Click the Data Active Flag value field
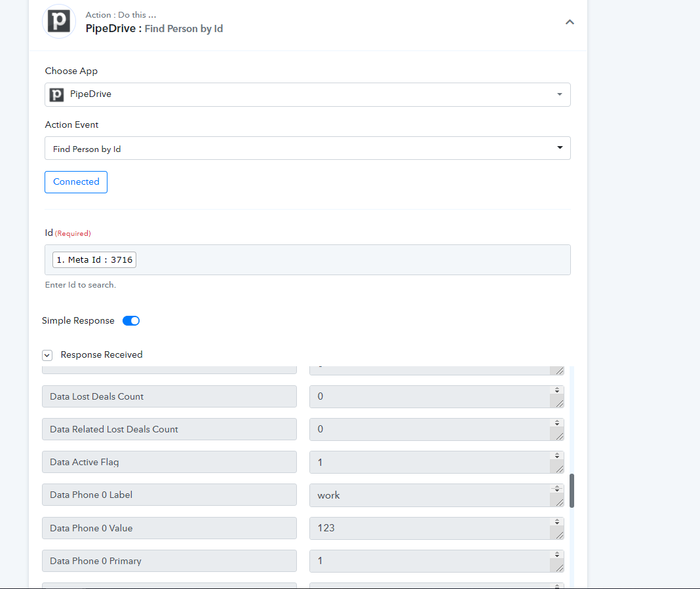Viewport: 700px width, 589px height. pos(436,463)
